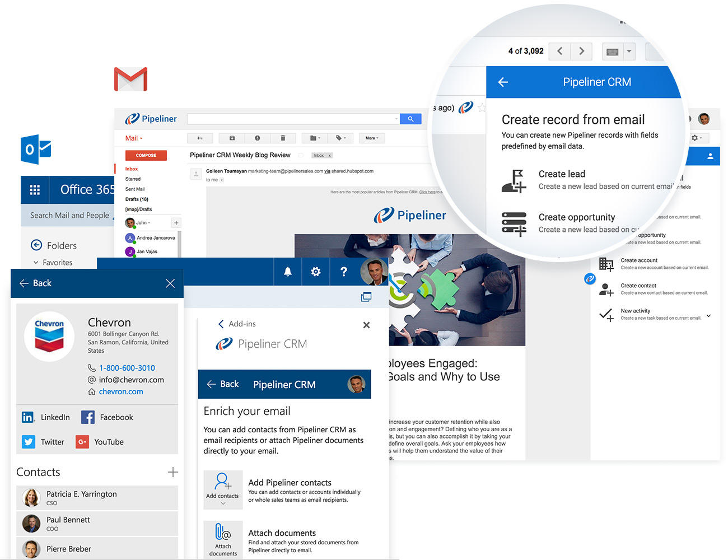Open the Move to folder dropdown

tap(315, 138)
